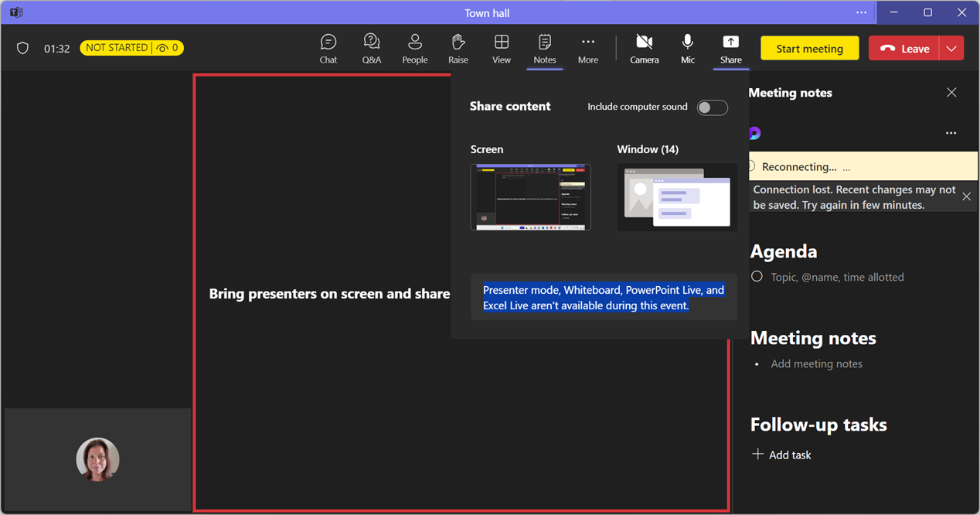
Task: Click the Meeting notes section heading
Action: coord(813,338)
